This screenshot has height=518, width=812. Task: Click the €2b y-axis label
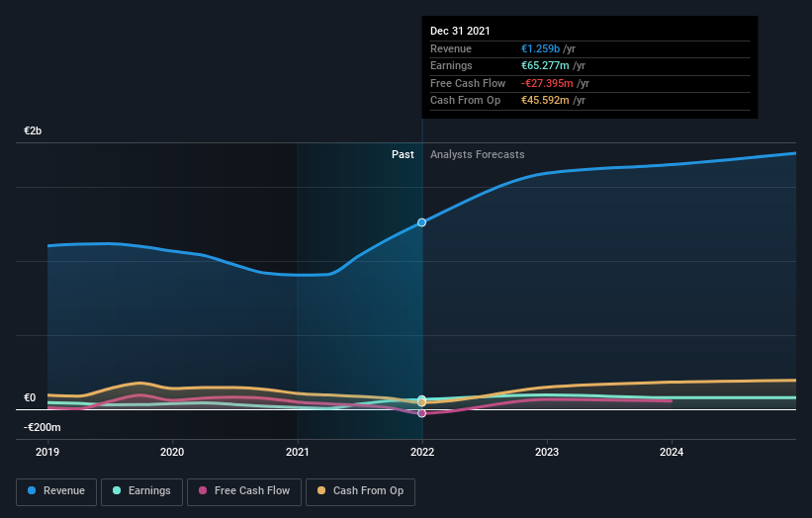[33, 130]
